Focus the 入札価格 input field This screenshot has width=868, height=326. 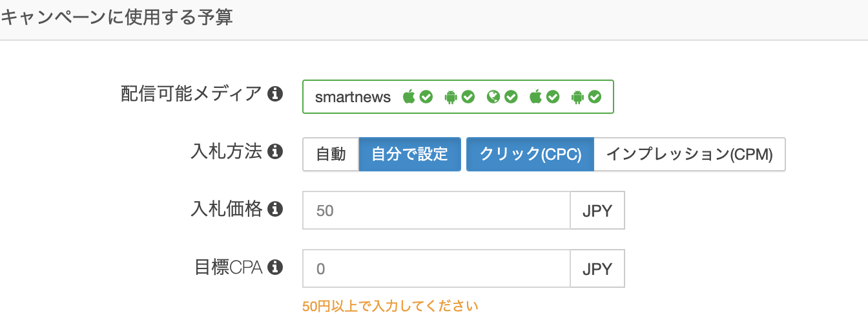click(436, 211)
